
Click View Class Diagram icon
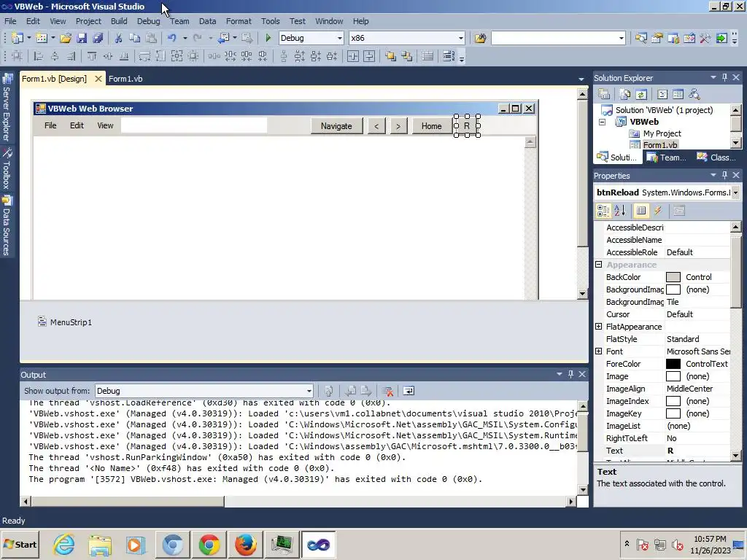click(694, 94)
